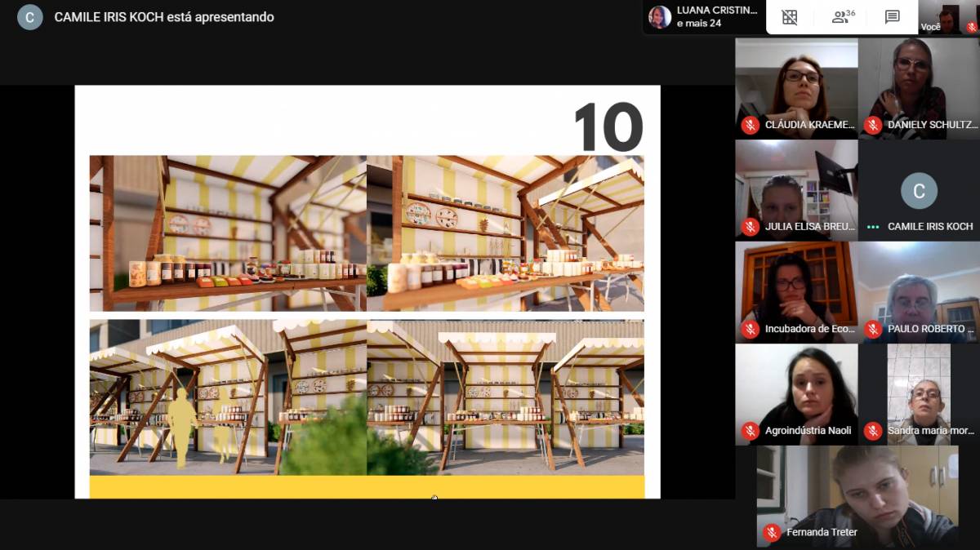This screenshot has height=550, width=980.
Task: Select Camile Iris Koch participant tile
Action: (x=919, y=191)
